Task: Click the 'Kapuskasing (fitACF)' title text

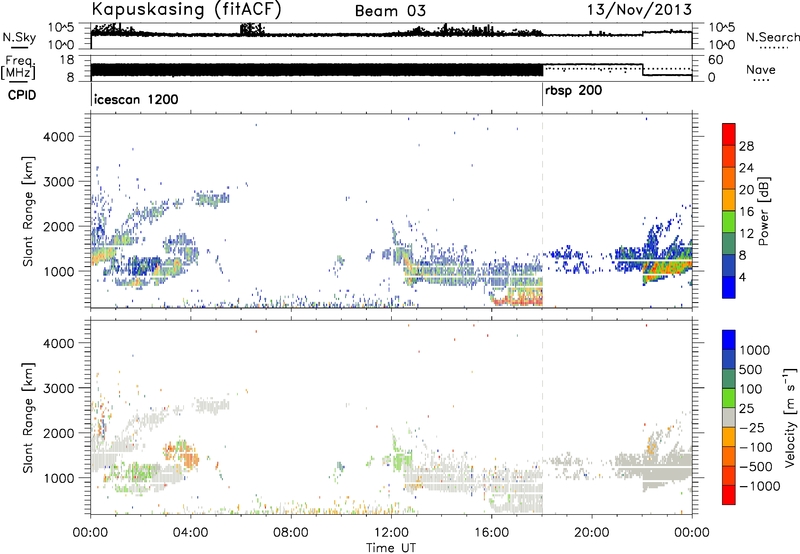Action: pos(186,10)
